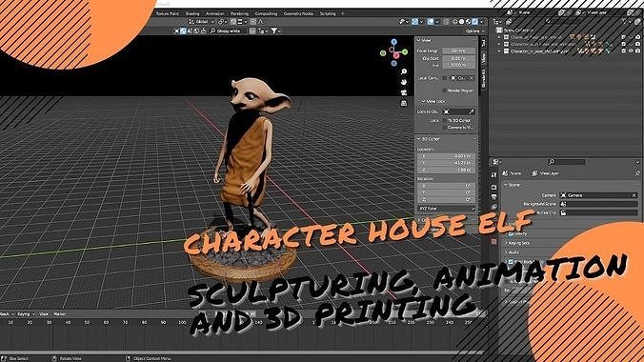Open the Rendering workspace tab
Viewport: 644px width, 362px height.
tap(239, 13)
